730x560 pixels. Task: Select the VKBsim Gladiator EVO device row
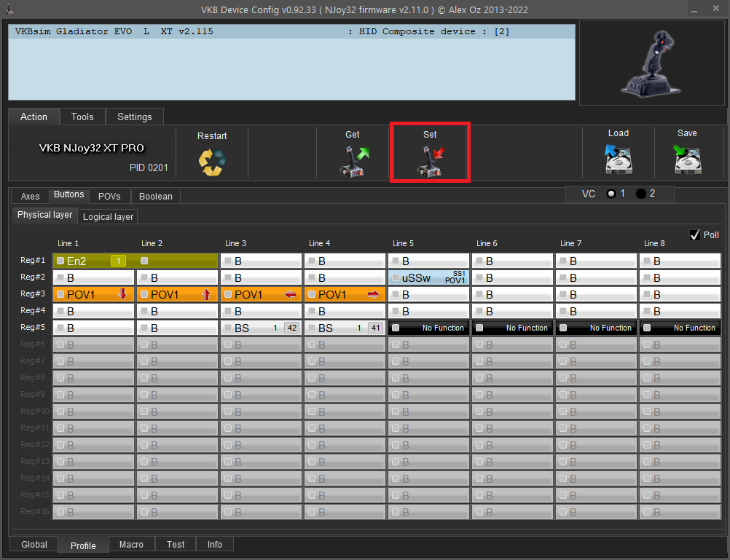(x=292, y=31)
